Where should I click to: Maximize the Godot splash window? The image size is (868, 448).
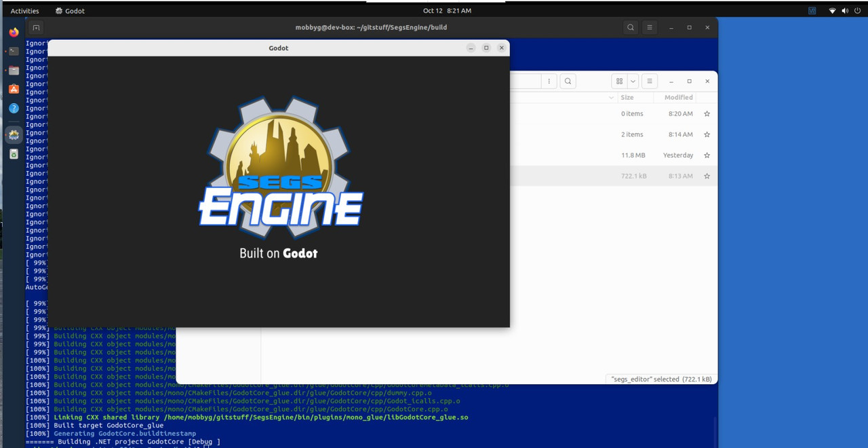coord(486,48)
